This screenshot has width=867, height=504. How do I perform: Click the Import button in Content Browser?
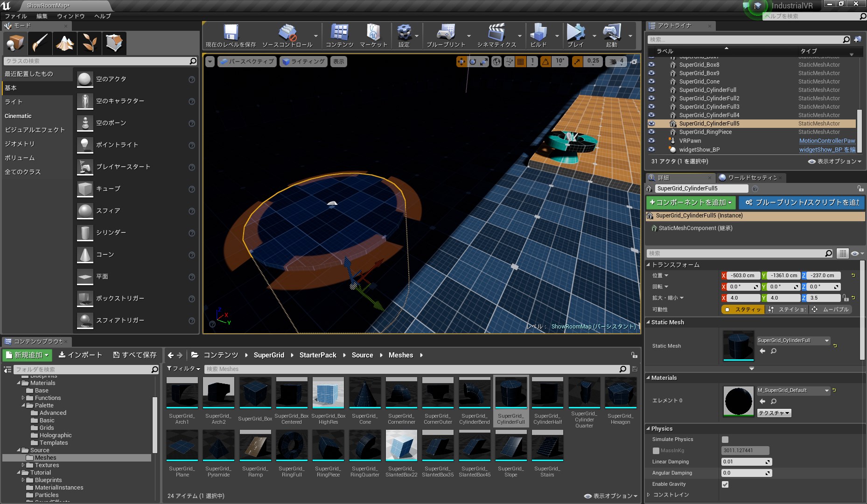coord(80,355)
